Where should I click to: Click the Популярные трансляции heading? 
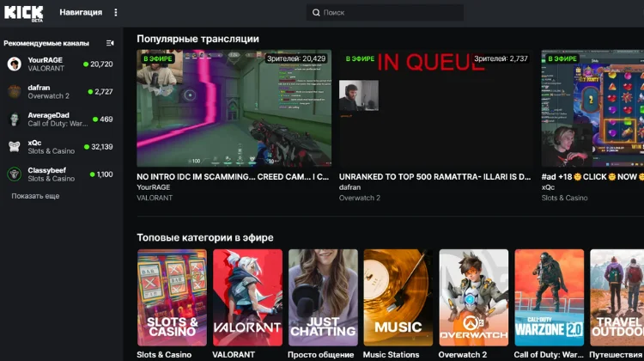(198, 39)
